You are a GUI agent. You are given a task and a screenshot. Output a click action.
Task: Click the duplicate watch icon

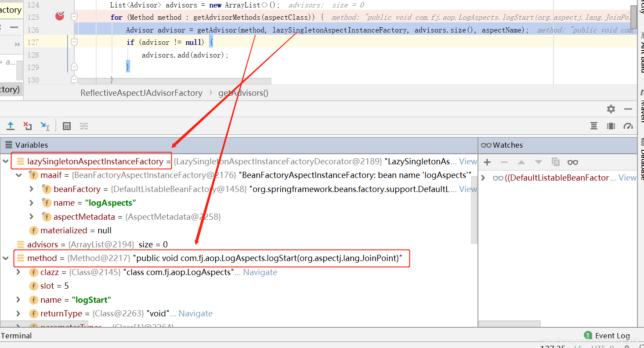pos(556,162)
